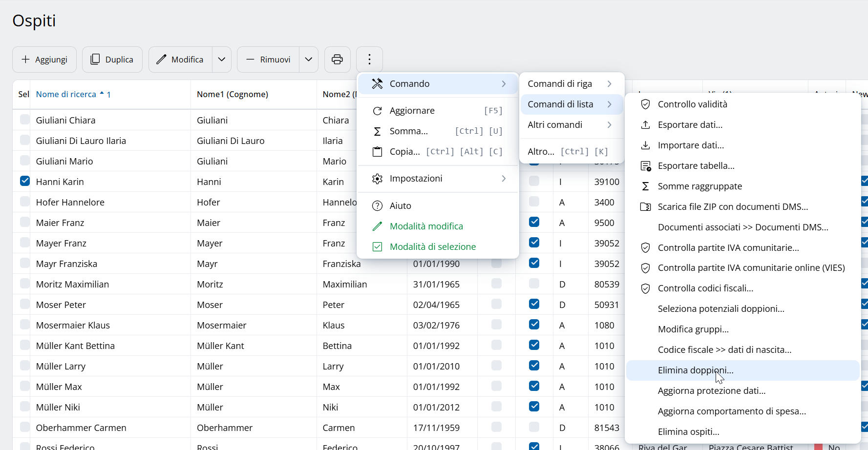Click the Esportare dati upload icon
868x450 pixels.
coord(645,125)
